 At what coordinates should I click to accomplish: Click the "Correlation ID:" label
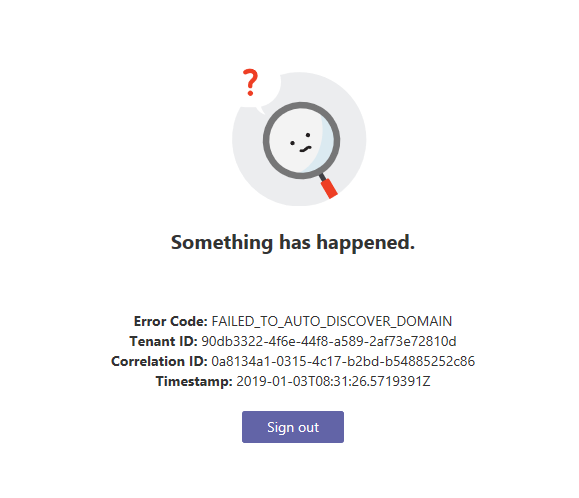(159, 361)
